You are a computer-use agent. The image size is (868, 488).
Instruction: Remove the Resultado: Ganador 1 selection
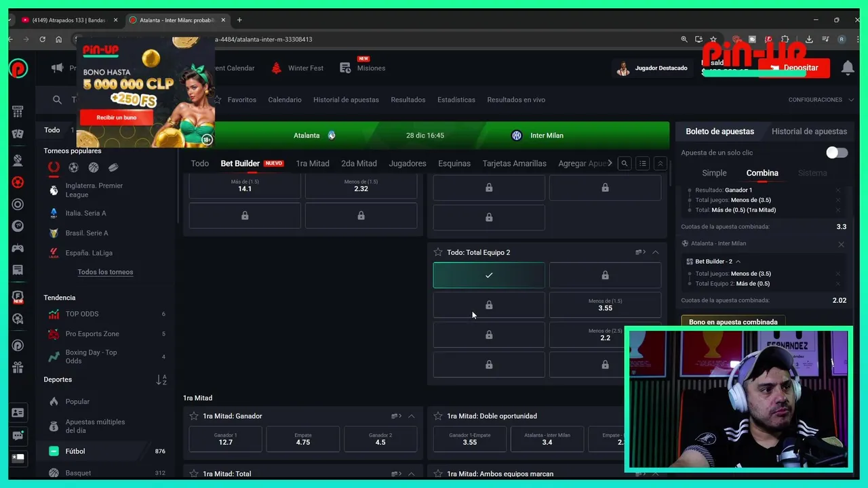coord(838,190)
